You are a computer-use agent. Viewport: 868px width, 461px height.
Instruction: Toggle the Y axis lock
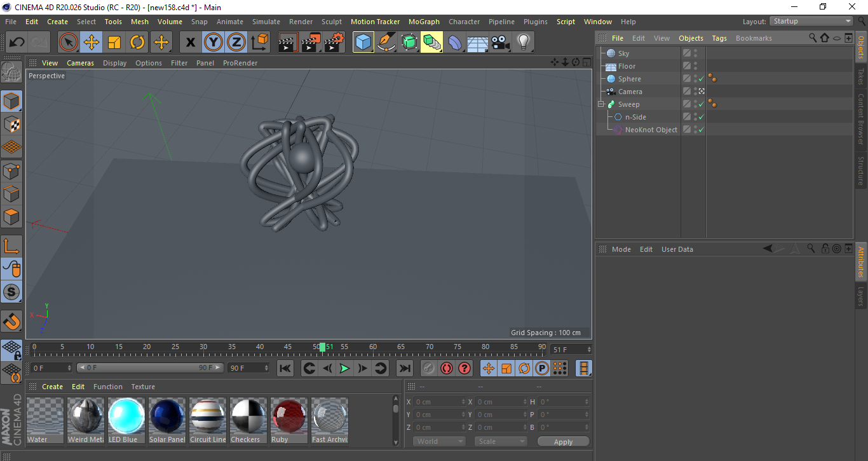(213, 43)
